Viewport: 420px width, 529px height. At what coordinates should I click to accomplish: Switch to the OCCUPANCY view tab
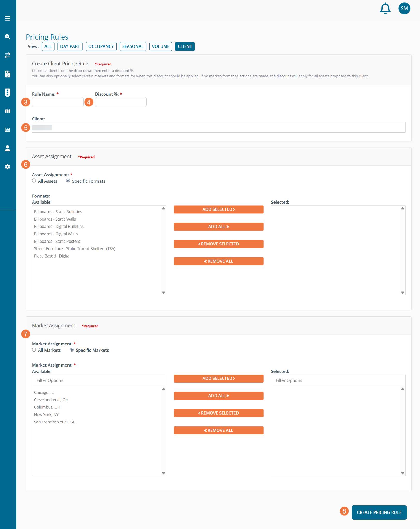[101, 46]
